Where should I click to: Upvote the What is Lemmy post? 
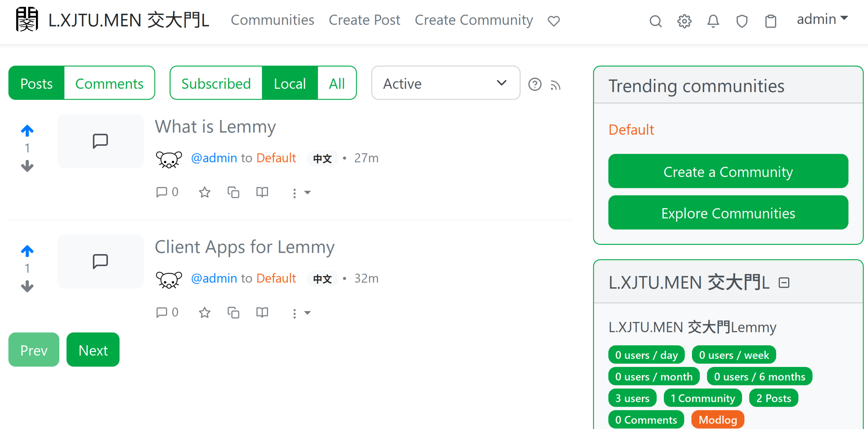[x=27, y=131]
